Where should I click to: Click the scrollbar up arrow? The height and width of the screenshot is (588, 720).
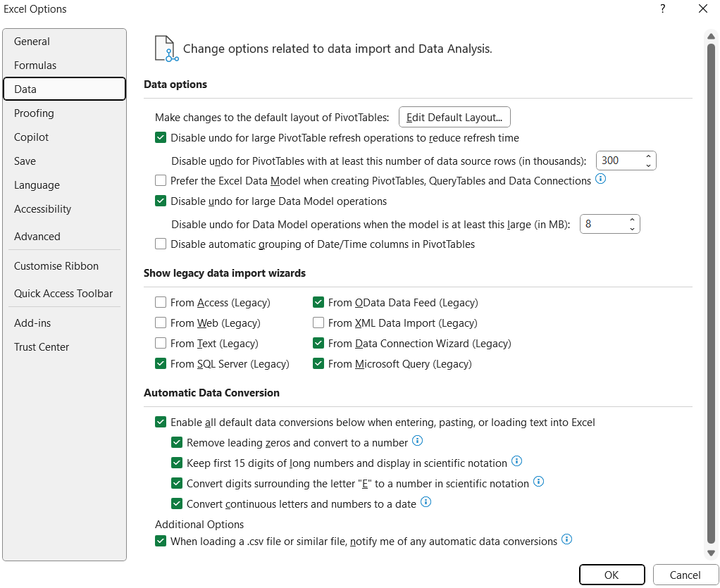click(711, 36)
